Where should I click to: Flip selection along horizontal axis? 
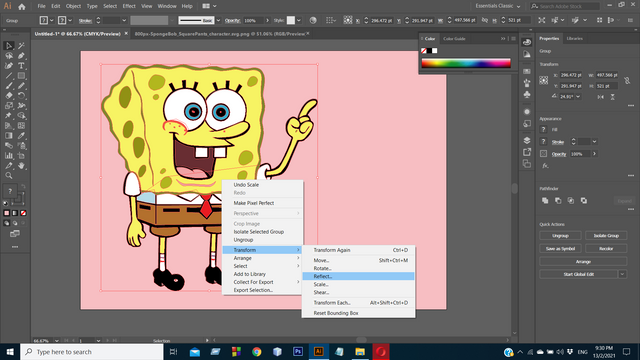pos(600,97)
